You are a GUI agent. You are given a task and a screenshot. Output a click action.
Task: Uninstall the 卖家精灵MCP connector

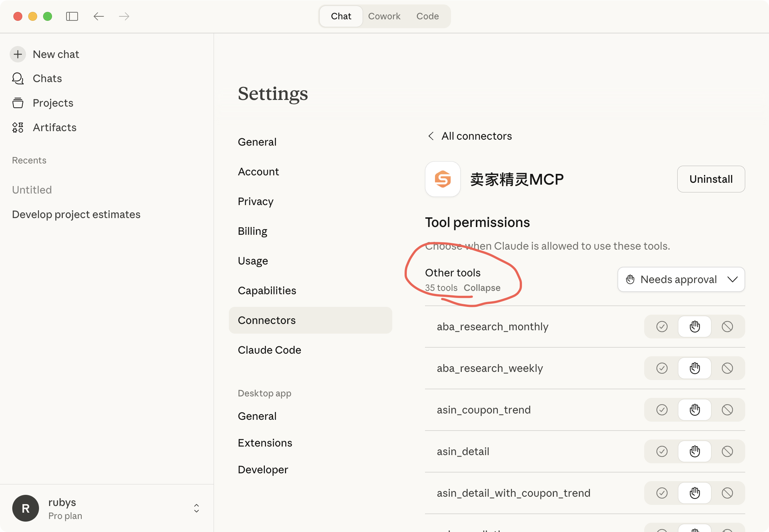pos(711,179)
